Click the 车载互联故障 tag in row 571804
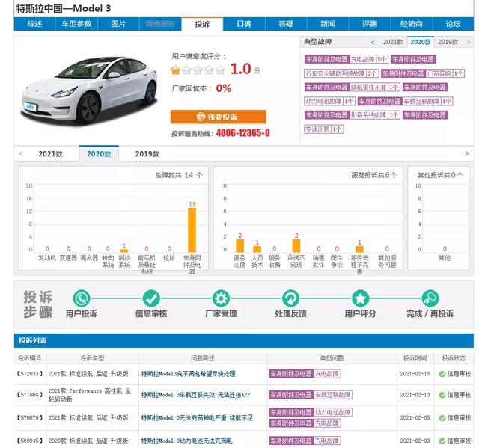The width and height of the screenshot is (479, 448). [311, 395]
